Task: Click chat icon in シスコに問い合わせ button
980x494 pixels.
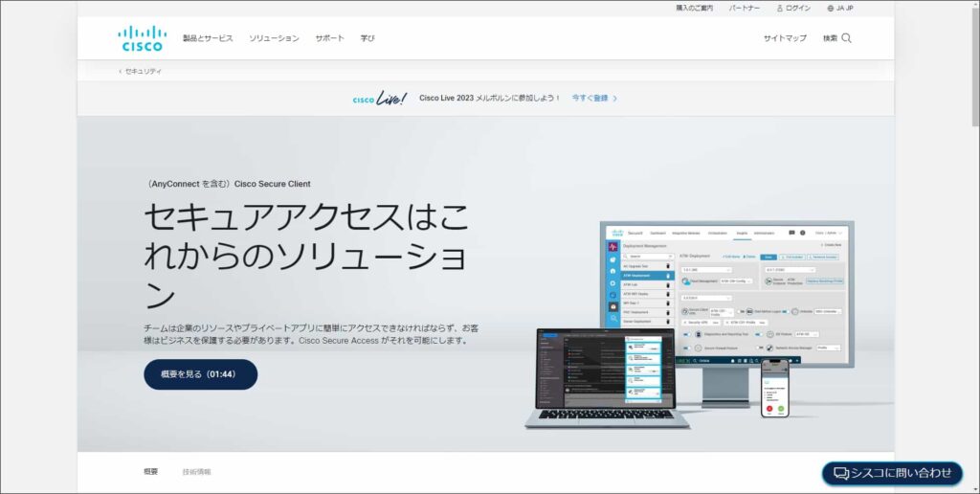Action: (841, 473)
